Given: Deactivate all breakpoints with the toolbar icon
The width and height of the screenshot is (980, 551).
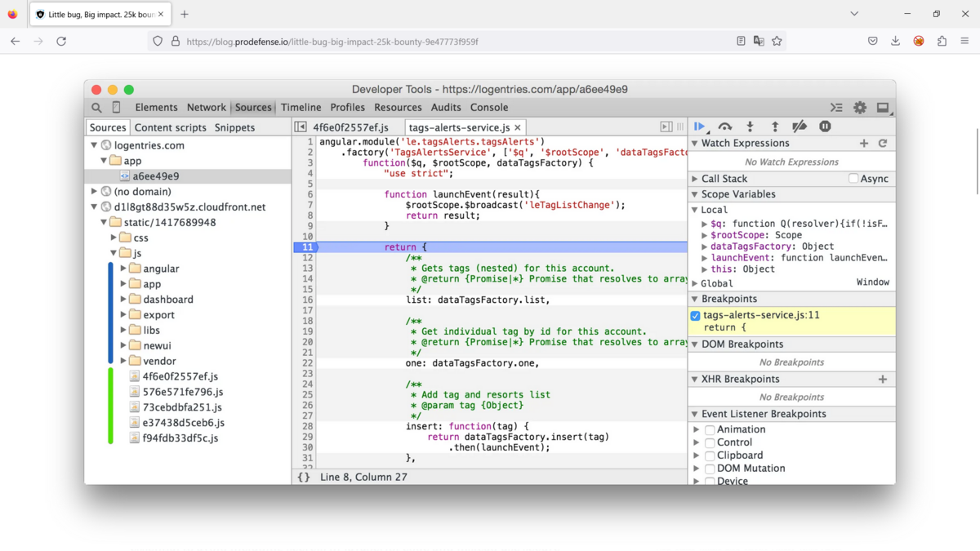Looking at the screenshot, I should coord(800,127).
